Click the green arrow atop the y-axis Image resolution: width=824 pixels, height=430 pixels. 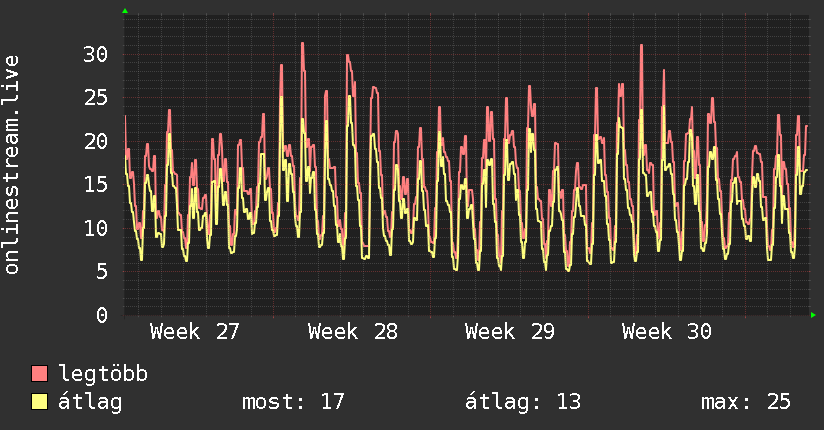coord(125,11)
